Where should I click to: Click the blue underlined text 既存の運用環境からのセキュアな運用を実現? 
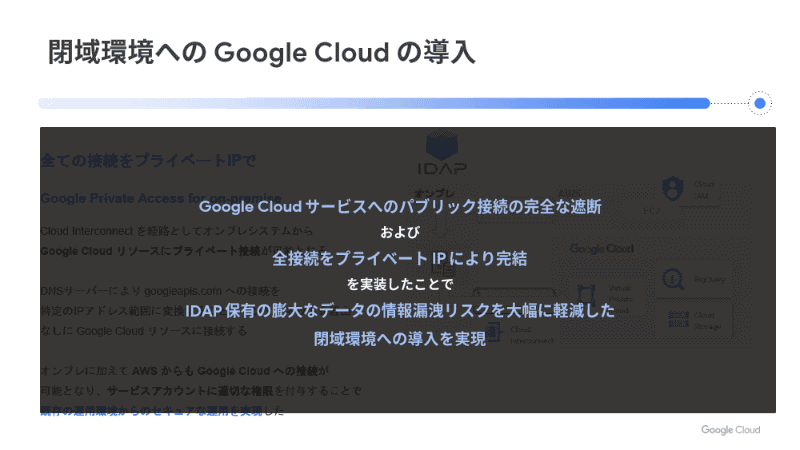click(x=151, y=411)
